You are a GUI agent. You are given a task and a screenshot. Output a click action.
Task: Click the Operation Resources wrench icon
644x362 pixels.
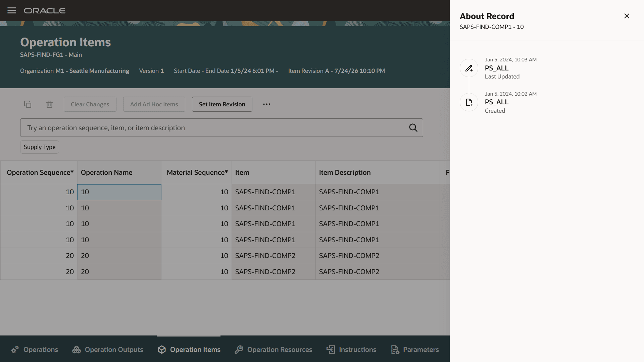point(239,350)
